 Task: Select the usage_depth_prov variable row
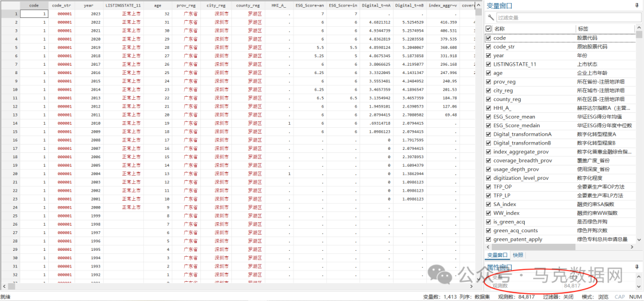point(560,170)
